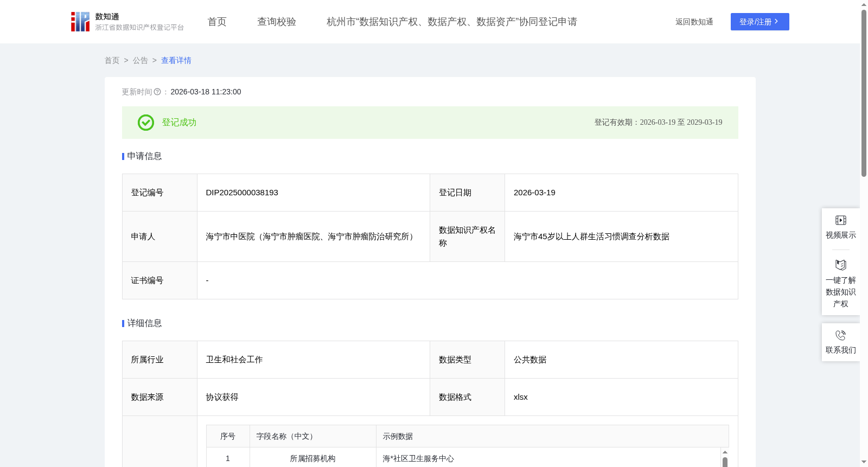Viewport: 868px width, 467px height.
Task: Select applicant 海宁市中医院 text
Action: (311, 236)
